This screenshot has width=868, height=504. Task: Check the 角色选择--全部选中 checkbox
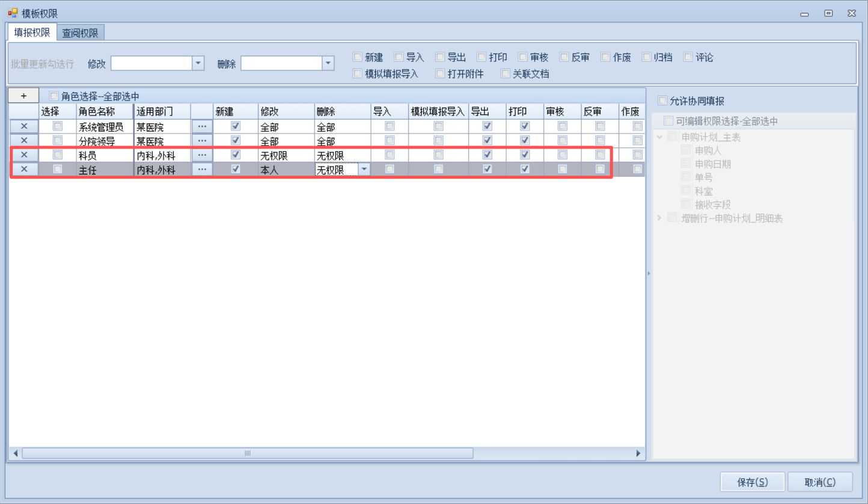coord(54,96)
